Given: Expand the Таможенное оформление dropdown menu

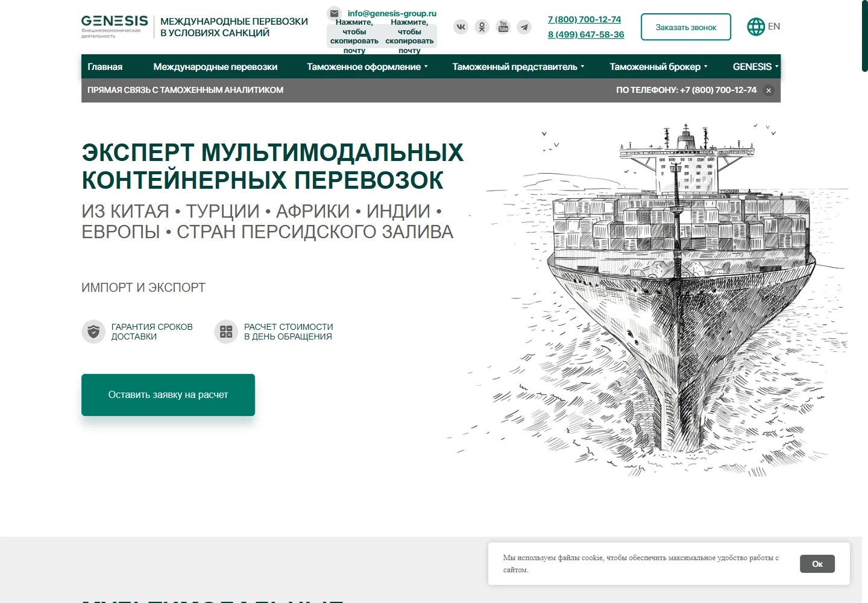Looking at the screenshot, I should [367, 67].
